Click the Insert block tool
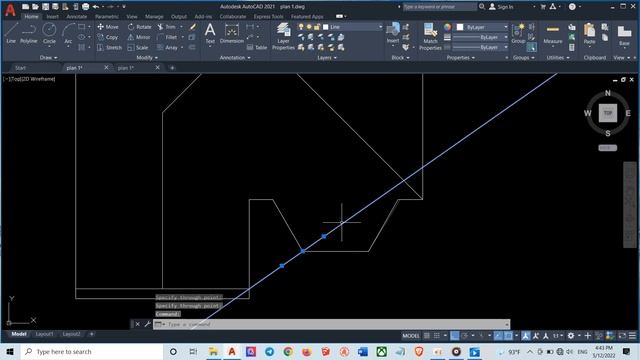 [393, 33]
